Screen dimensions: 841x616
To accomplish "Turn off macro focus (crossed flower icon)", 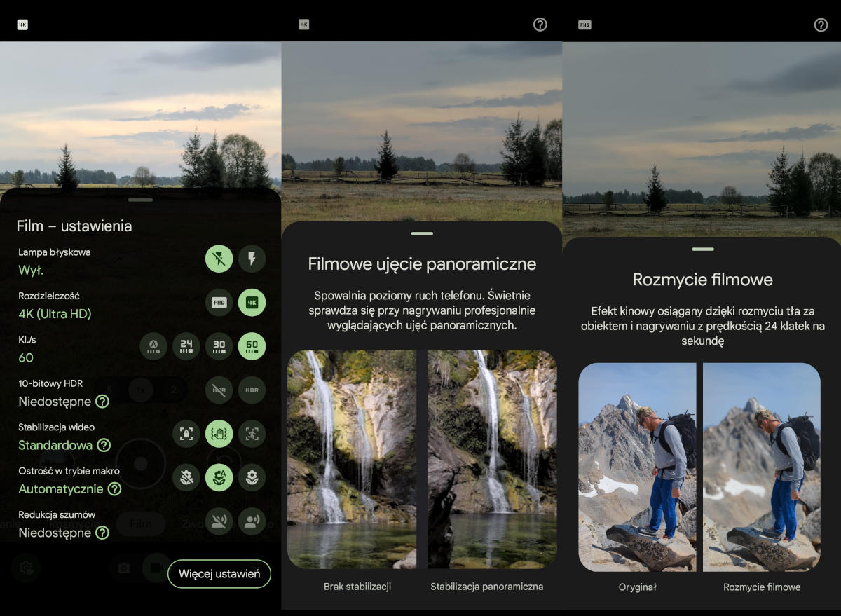I will 186,477.
